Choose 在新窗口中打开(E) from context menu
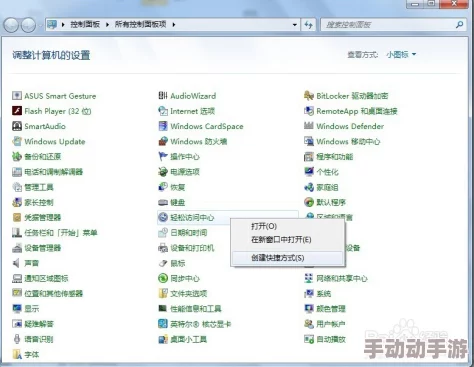 [281, 240]
